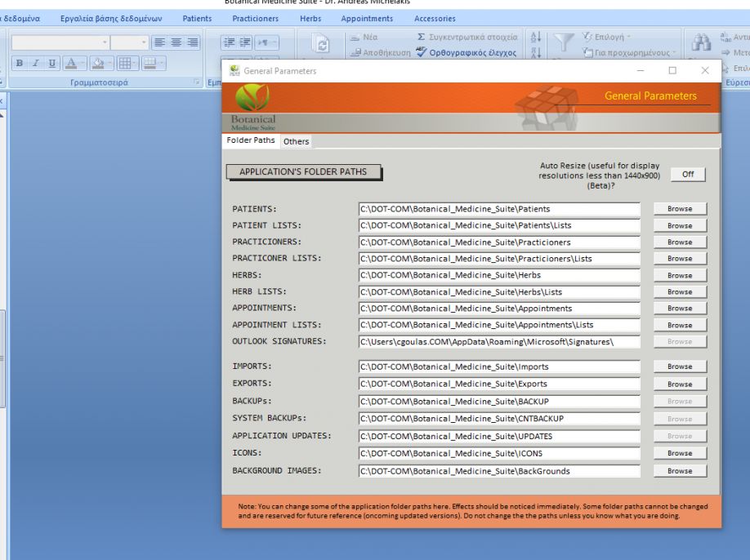Image resolution: width=750 pixels, height=560 pixels.
Task: Click the increase indent icon
Action: (245, 42)
